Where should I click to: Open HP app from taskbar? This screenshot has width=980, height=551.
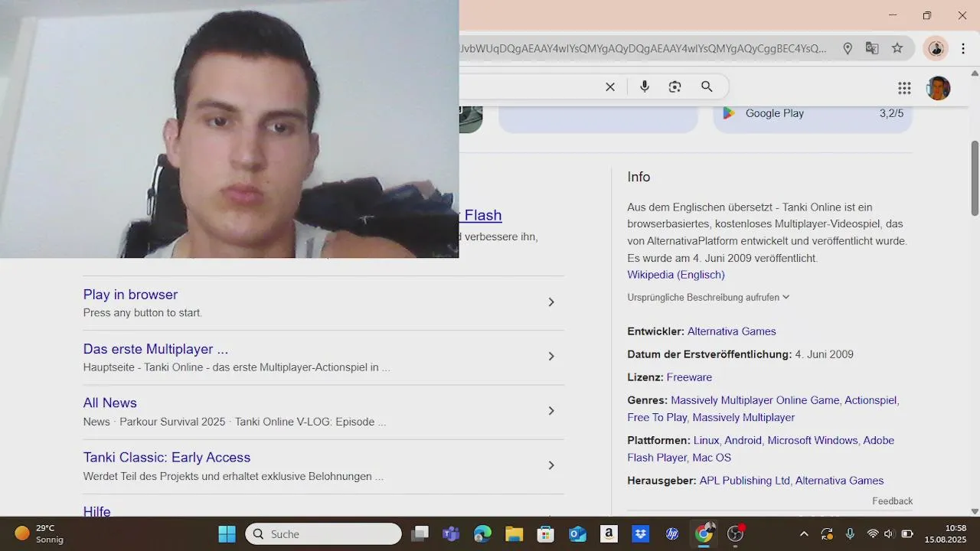672,533
